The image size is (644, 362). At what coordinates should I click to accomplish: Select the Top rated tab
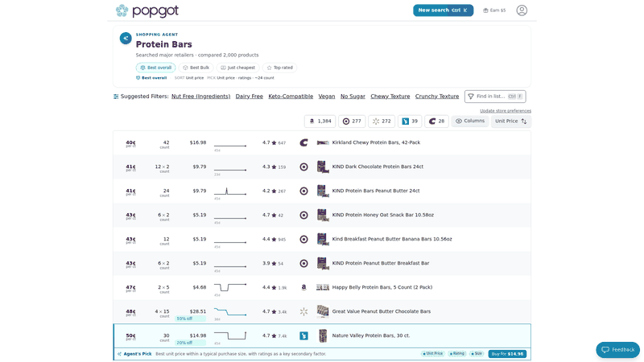point(279,68)
